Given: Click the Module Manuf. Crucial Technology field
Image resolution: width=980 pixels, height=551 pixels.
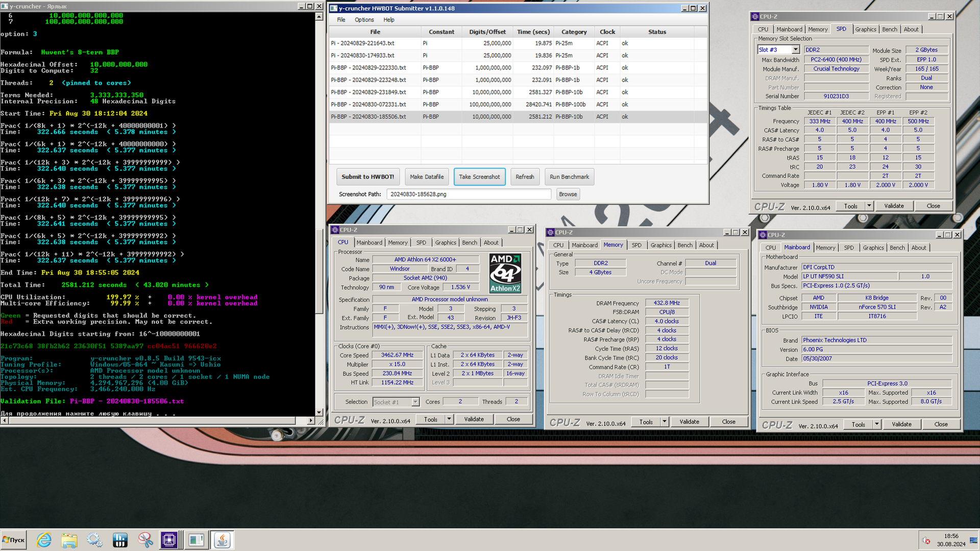Looking at the screenshot, I should (836, 69).
